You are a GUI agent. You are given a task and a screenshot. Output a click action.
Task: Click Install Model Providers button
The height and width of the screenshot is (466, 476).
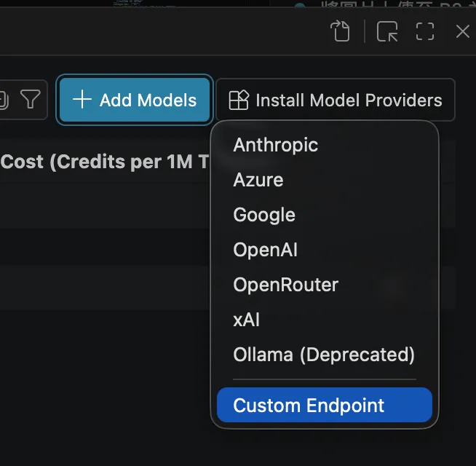[335, 100]
